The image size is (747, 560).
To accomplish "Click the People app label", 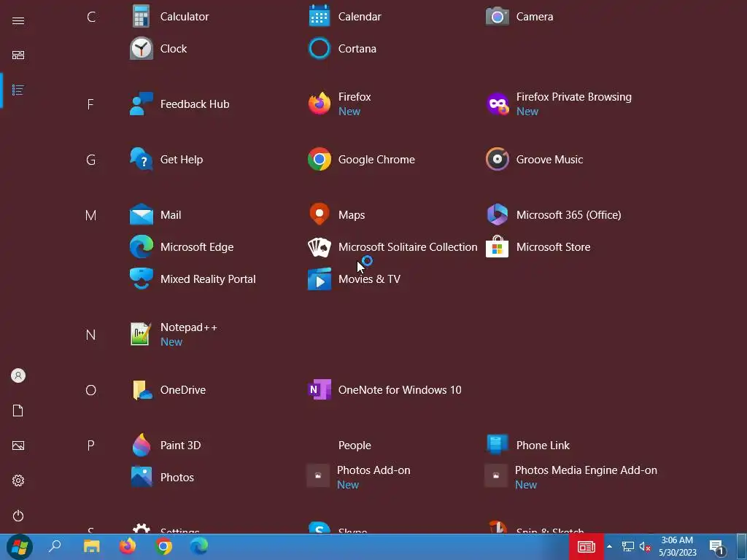I will coord(355,446).
